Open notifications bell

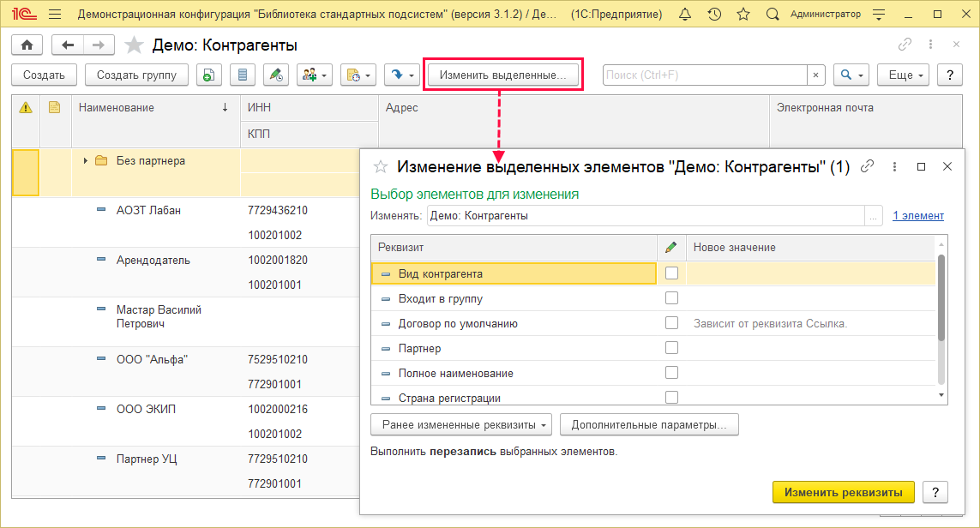tap(685, 14)
